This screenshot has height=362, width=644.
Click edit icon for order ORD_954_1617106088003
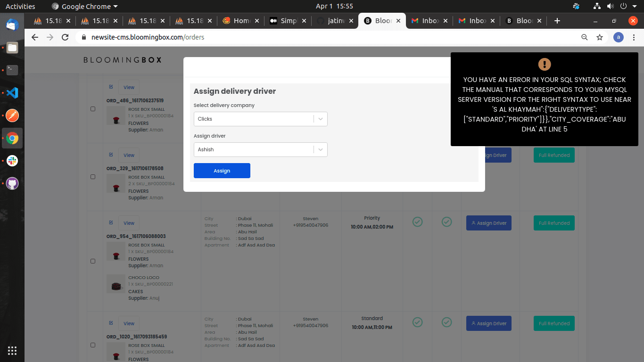(111, 222)
